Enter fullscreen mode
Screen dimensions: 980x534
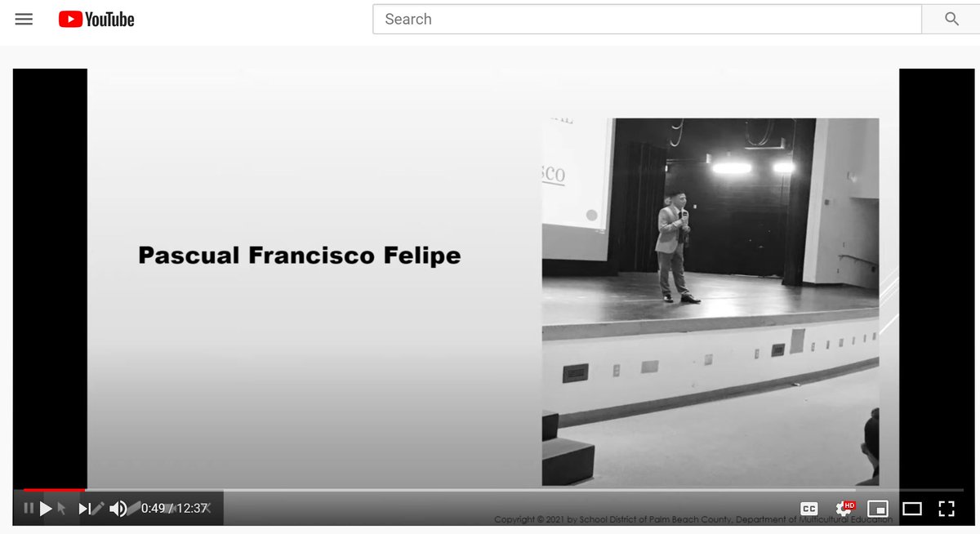(x=947, y=509)
